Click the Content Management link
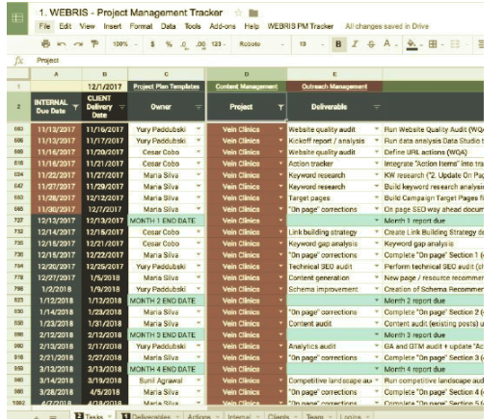Viewport: 504px width, 420px height. click(x=246, y=86)
